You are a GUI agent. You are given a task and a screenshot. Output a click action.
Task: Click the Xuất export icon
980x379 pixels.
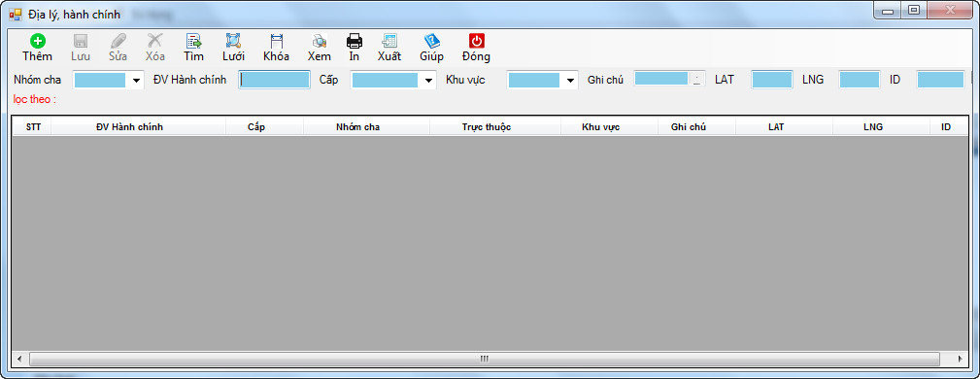pos(389,41)
